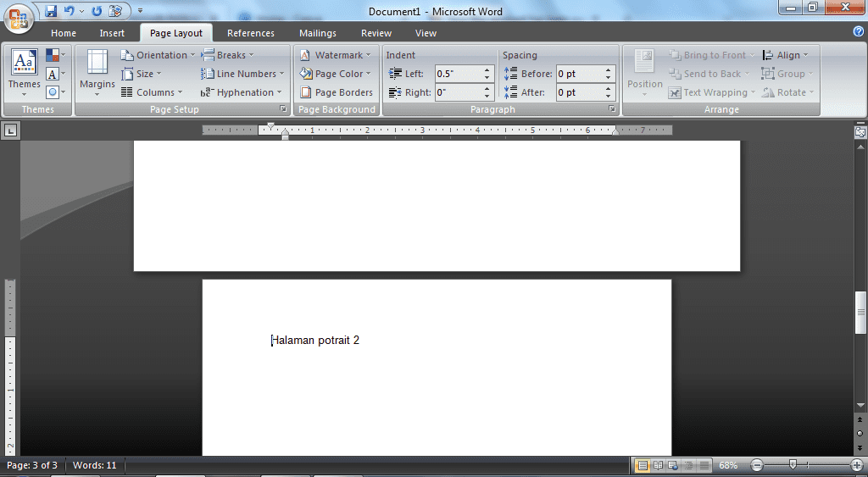Click vertical scrollbar down arrow
Screen dimensions: 868x477
860,406
